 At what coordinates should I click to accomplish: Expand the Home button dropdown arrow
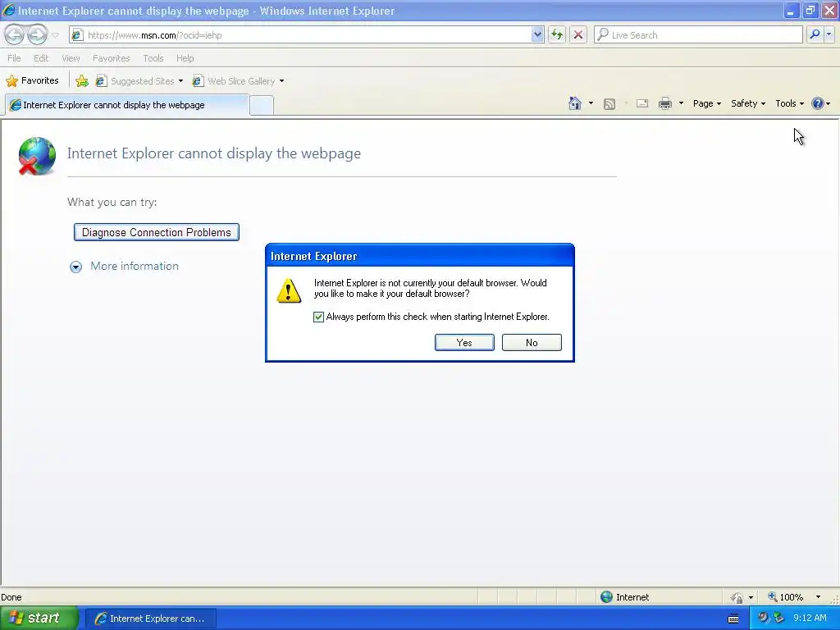pyautogui.click(x=591, y=103)
